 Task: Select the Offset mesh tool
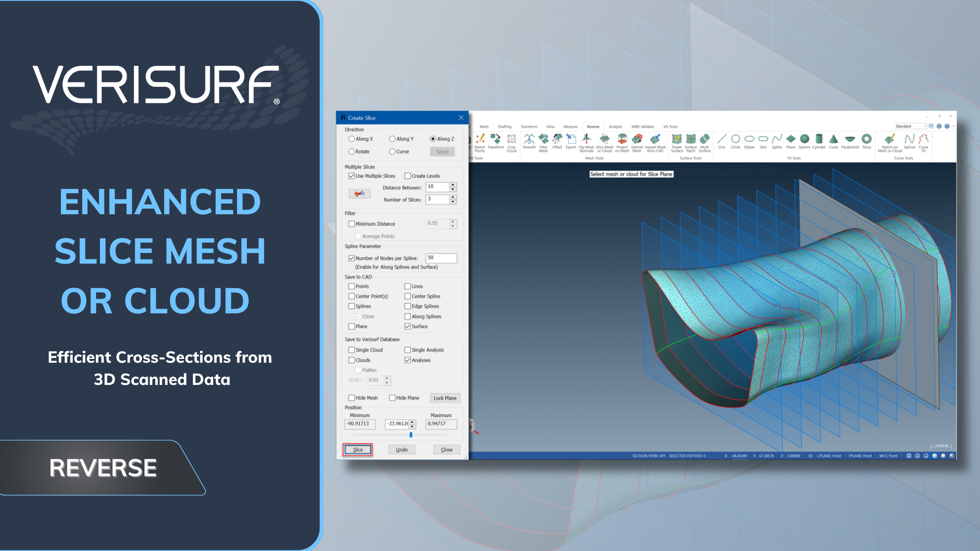point(557,141)
